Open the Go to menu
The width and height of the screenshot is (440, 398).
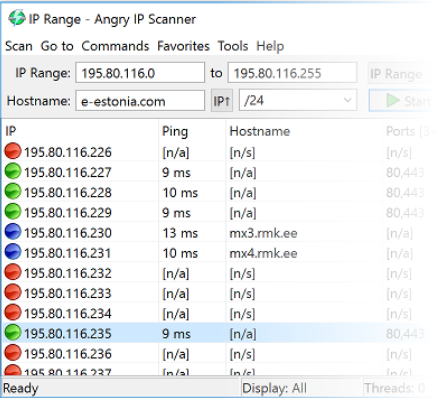[57, 46]
